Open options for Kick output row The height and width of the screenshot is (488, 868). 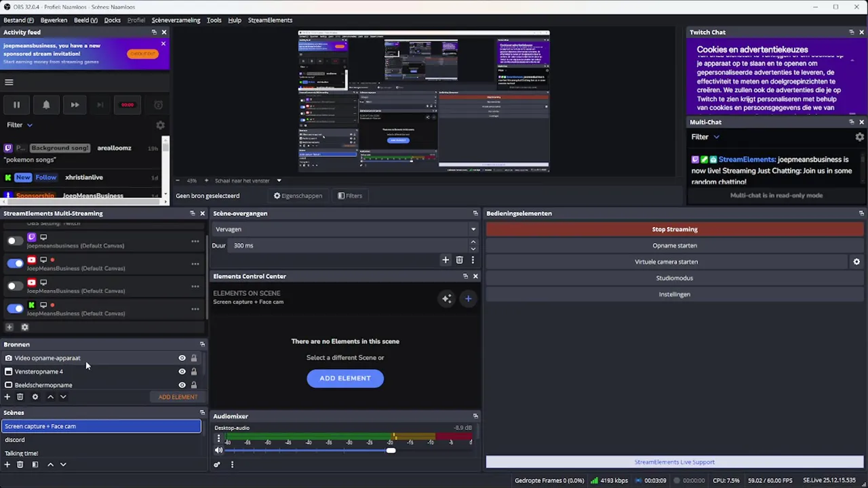tap(195, 309)
